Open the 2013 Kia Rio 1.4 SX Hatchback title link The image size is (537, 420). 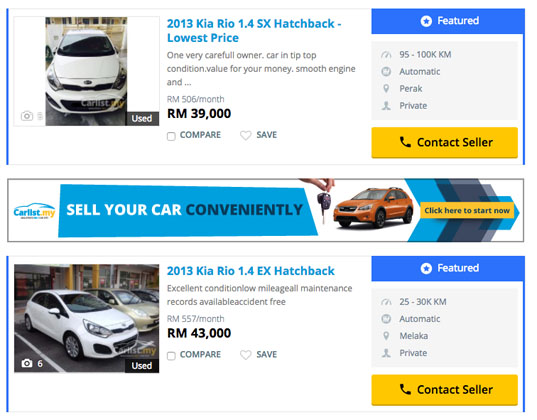[x=254, y=30]
